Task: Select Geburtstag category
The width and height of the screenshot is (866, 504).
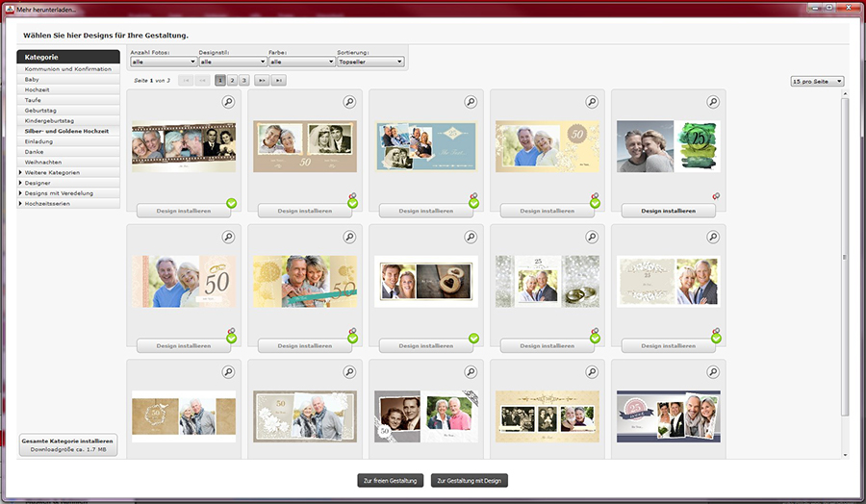Action: 68,111
